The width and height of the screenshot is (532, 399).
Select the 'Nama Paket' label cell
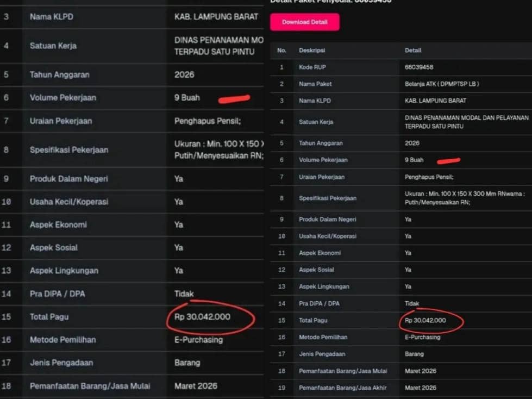click(315, 84)
